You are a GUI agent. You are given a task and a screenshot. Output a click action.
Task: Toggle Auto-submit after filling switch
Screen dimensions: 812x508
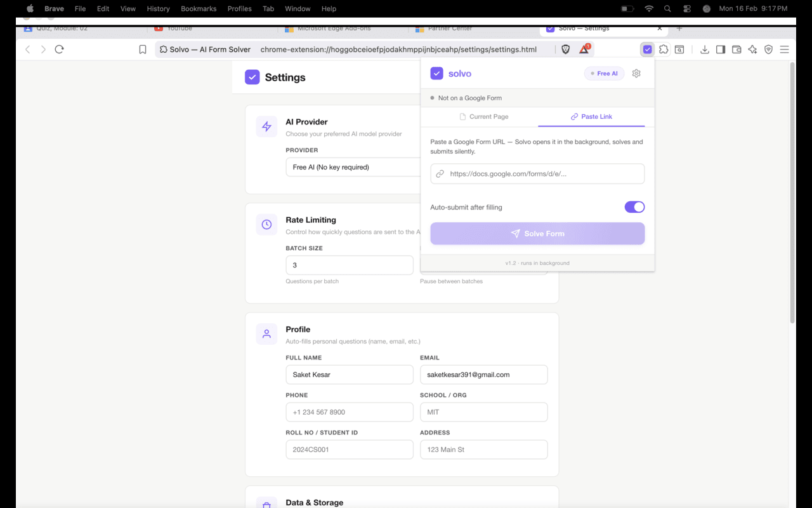click(634, 207)
